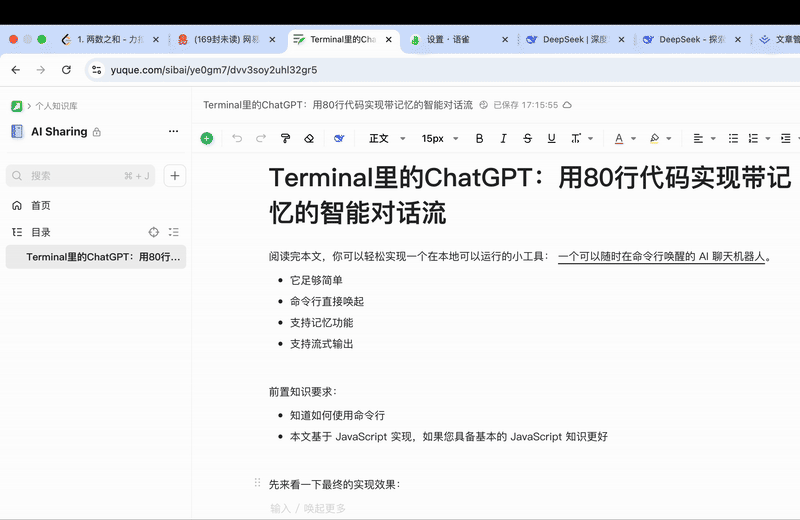Click the indent icon
This screenshot has height=520, width=800.
(786, 138)
